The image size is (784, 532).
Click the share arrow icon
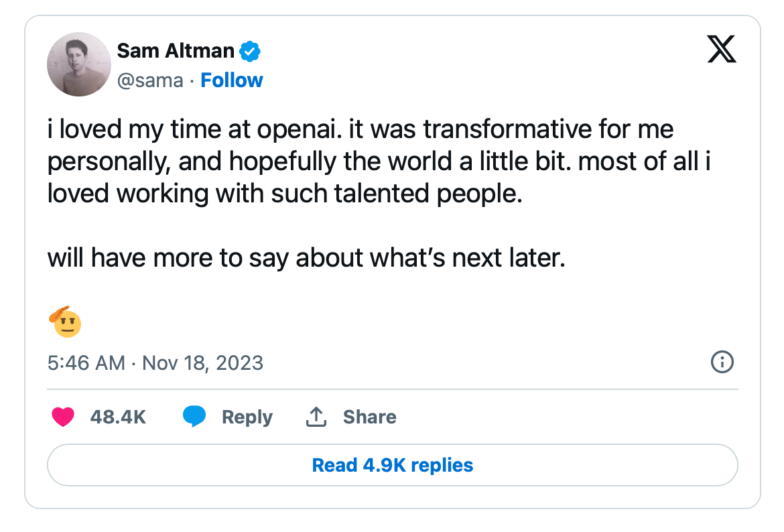tap(316, 417)
